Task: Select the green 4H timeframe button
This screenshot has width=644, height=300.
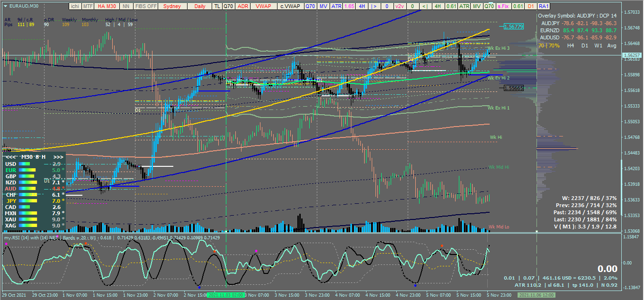Action: click(438, 6)
